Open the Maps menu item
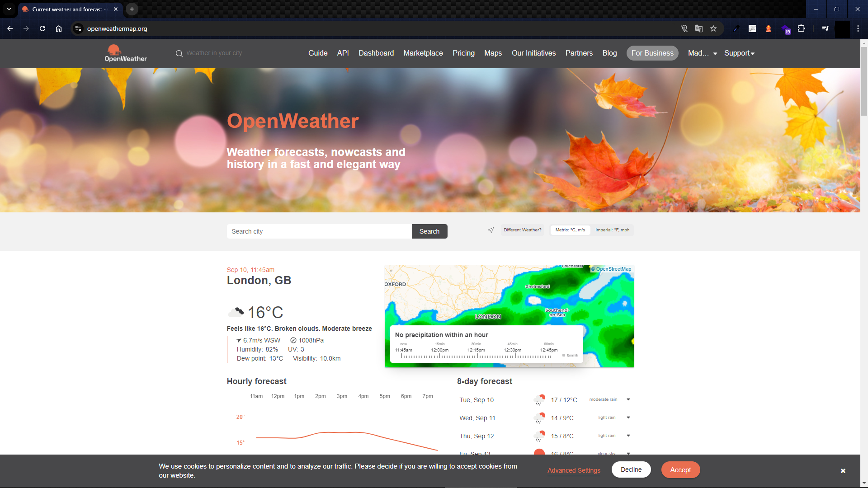 (493, 53)
